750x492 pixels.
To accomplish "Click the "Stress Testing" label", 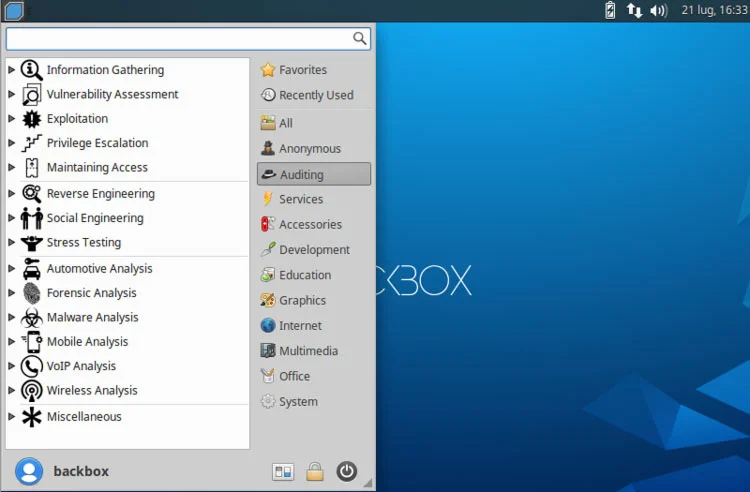I will [84, 242].
